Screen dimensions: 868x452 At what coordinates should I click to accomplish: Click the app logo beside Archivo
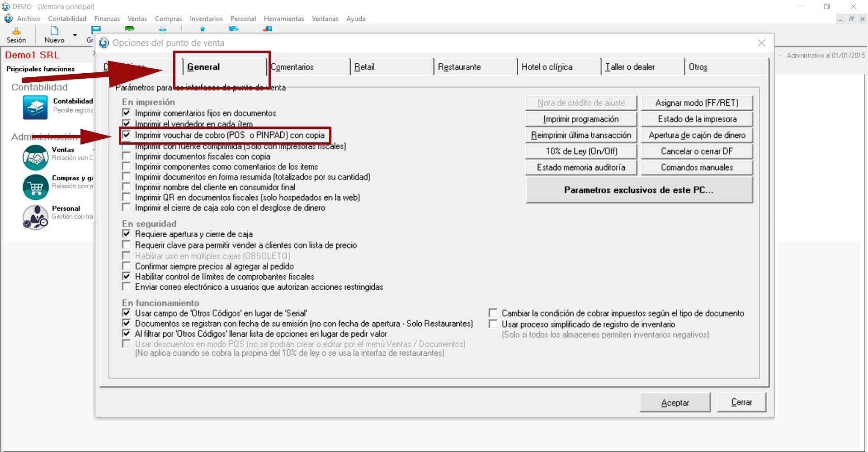pos(8,19)
